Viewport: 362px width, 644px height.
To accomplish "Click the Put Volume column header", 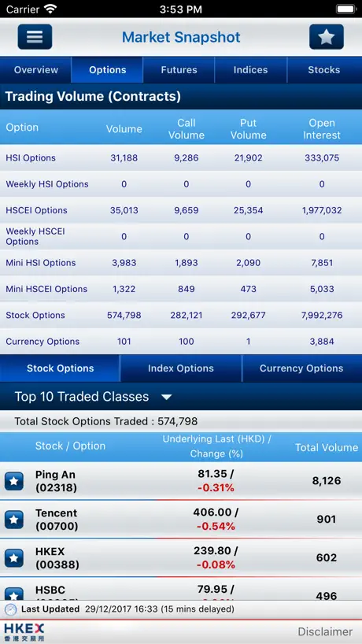I will coord(249,129).
